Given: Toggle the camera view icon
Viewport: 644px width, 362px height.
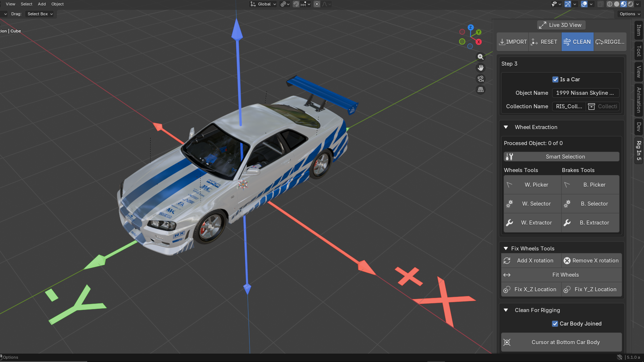Looking at the screenshot, I should pyautogui.click(x=481, y=79).
